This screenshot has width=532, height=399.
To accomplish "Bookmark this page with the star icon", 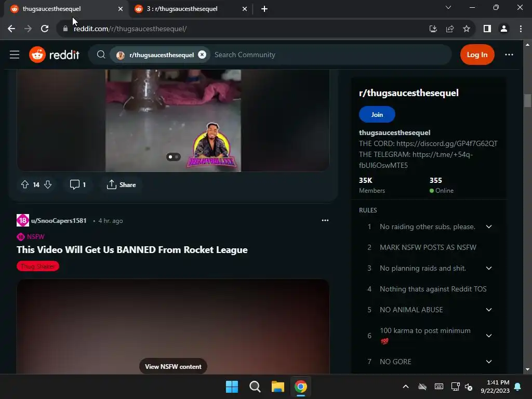I will pos(467,29).
